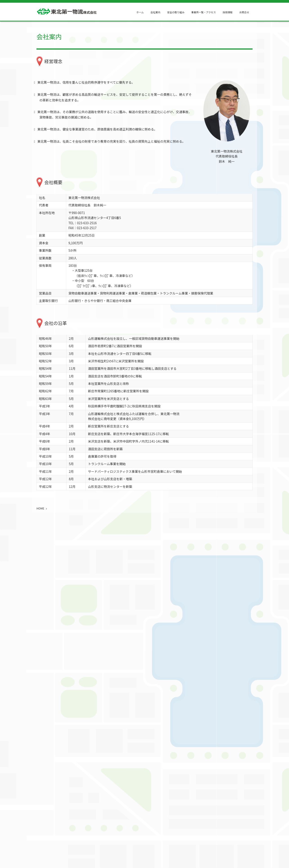Click the 保有車両 total 183台
This screenshot has height=868, width=289.
tap(72, 266)
